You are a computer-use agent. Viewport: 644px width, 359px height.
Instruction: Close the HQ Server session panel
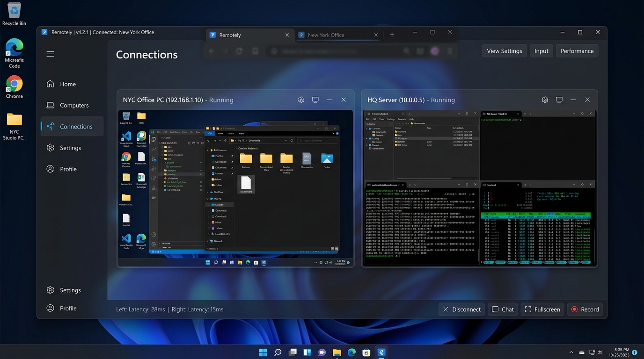pos(587,100)
